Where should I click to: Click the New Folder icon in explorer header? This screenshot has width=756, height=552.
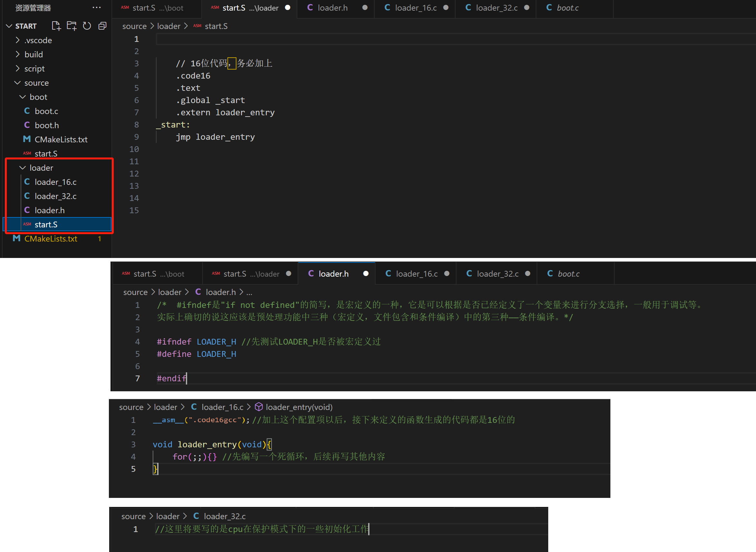coord(72,26)
